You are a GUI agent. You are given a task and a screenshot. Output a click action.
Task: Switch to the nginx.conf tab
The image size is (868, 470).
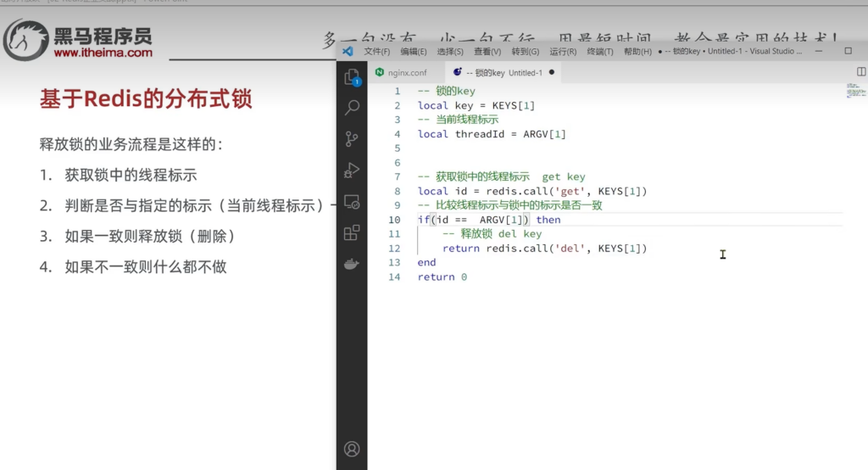tap(401, 73)
